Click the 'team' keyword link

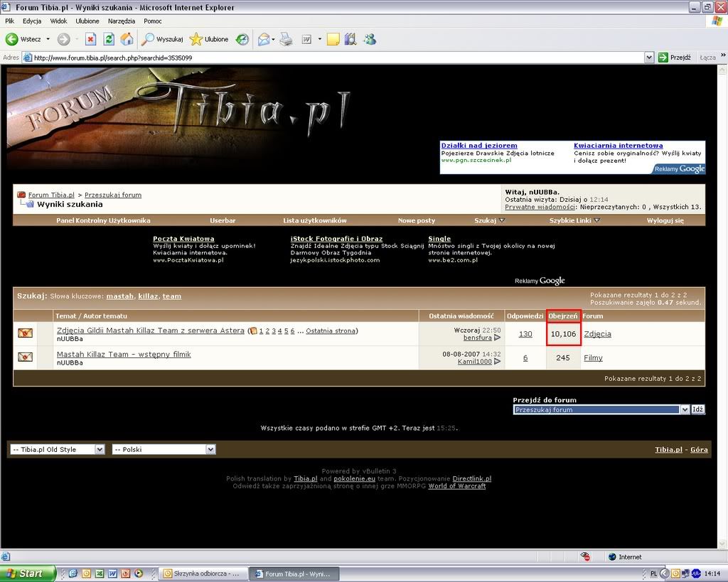tap(172, 296)
